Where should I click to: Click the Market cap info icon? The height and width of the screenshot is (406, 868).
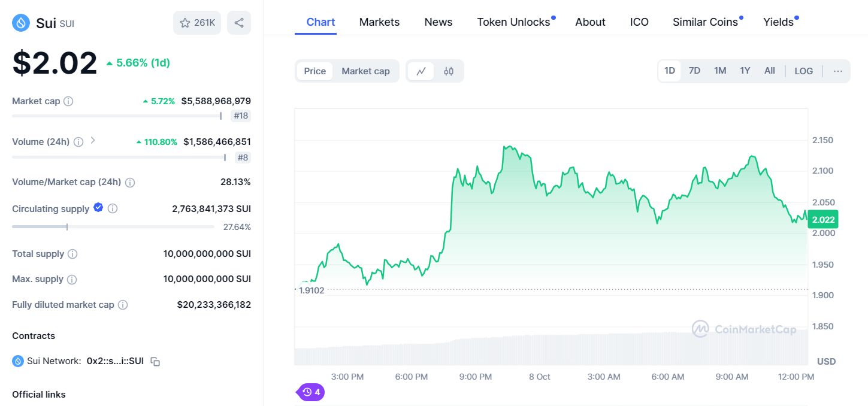(x=68, y=101)
